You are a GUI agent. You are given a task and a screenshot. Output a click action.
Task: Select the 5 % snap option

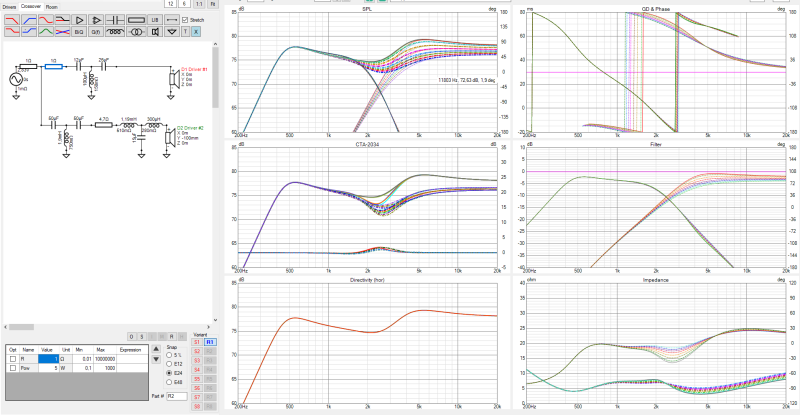[x=169, y=355]
